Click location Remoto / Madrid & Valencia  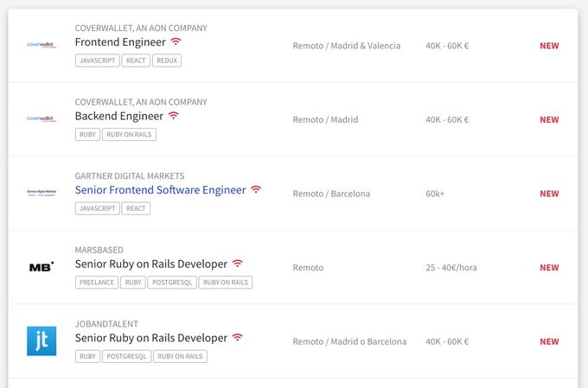pyautogui.click(x=347, y=46)
